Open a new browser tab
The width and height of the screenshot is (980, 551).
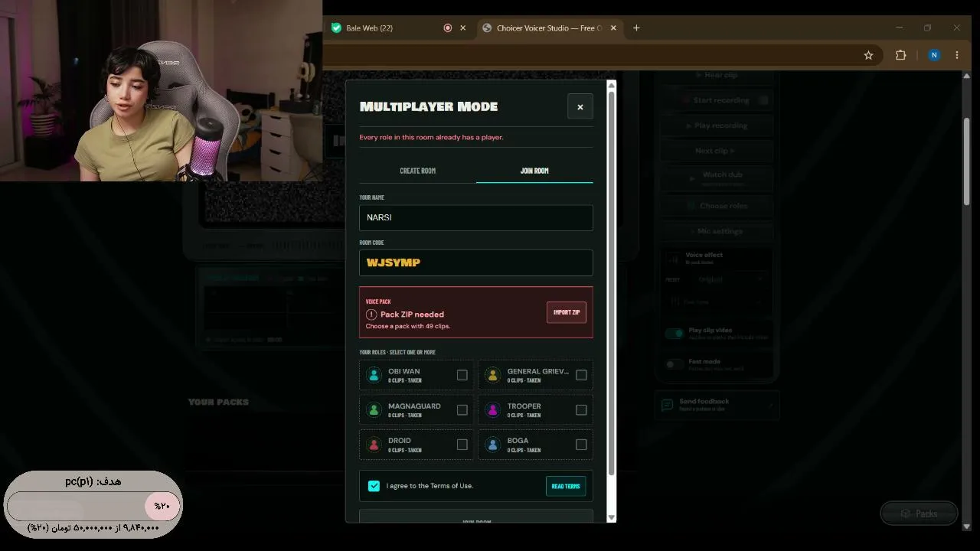pyautogui.click(x=636, y=28)
